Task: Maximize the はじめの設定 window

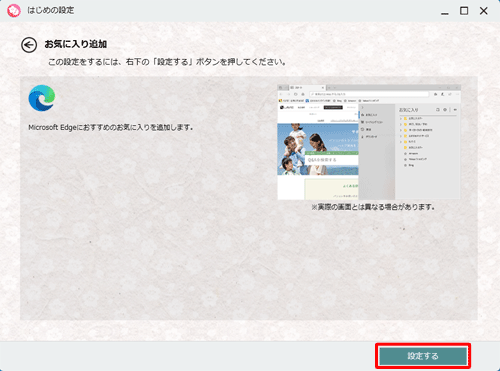Action: tap(464, 11)
